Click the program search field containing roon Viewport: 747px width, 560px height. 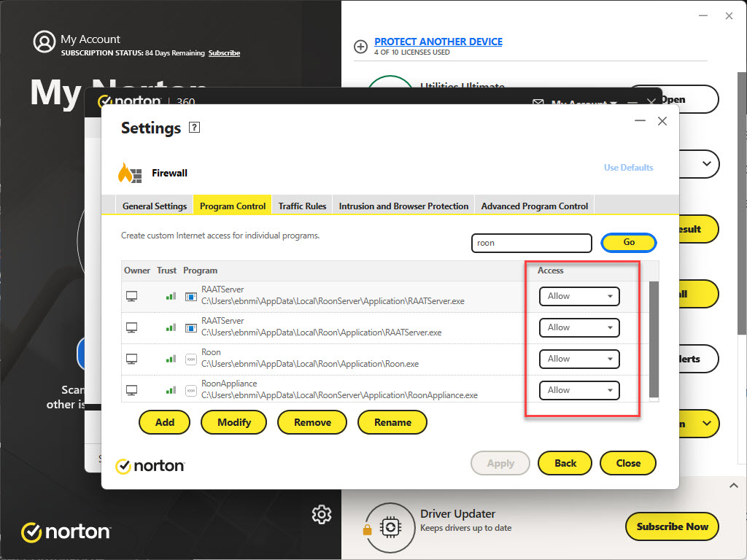[532, 243]
